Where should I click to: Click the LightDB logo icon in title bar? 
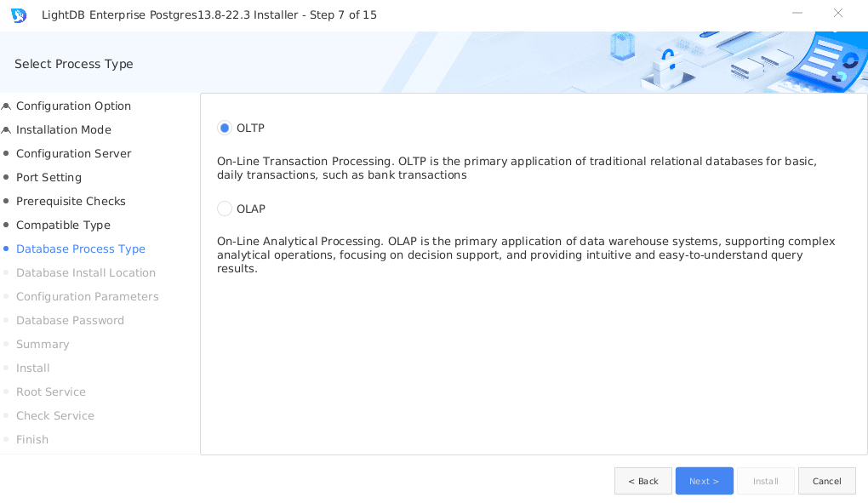[19, 15]
